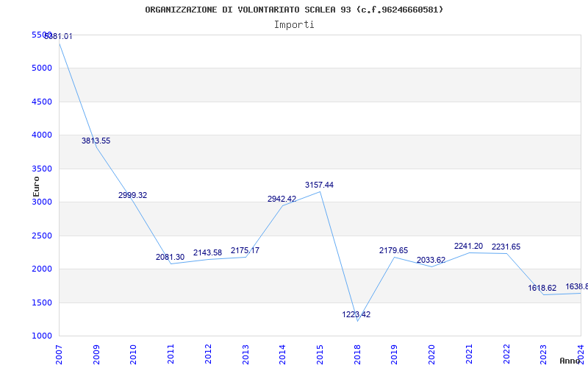Click x-axis year 2015
The width and height of the screenshot is (588, 368).
[x=320, y=355]
